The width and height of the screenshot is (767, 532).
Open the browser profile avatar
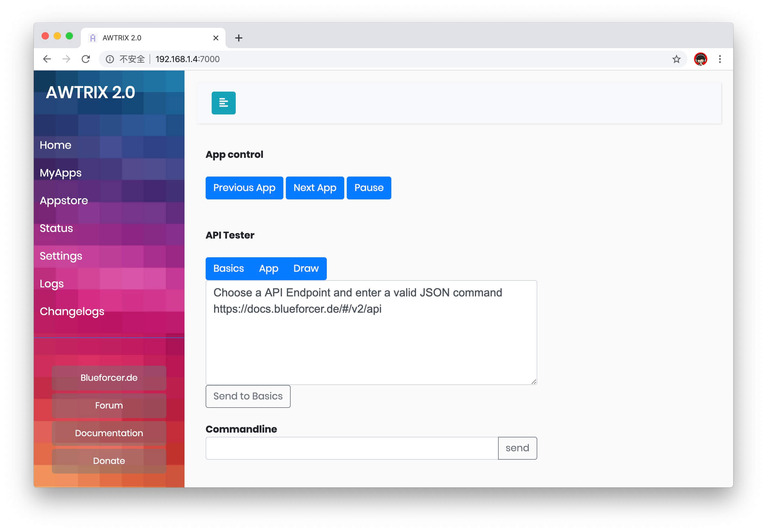pyautogui.click(x=700, y=59)
